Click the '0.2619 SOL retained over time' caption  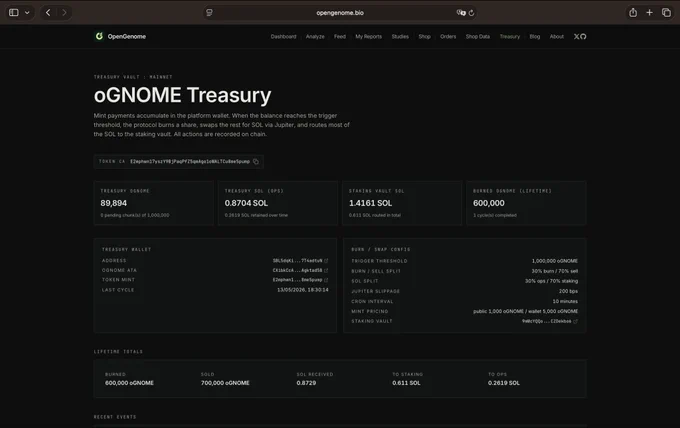click(x=256, y=215)
